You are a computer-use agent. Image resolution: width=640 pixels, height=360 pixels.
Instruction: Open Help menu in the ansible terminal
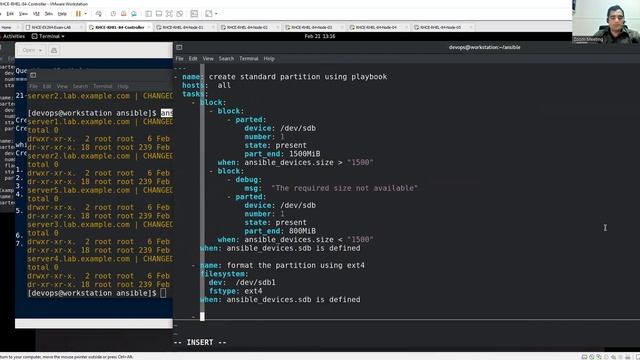pyautogui.click(x=269, y=59)
